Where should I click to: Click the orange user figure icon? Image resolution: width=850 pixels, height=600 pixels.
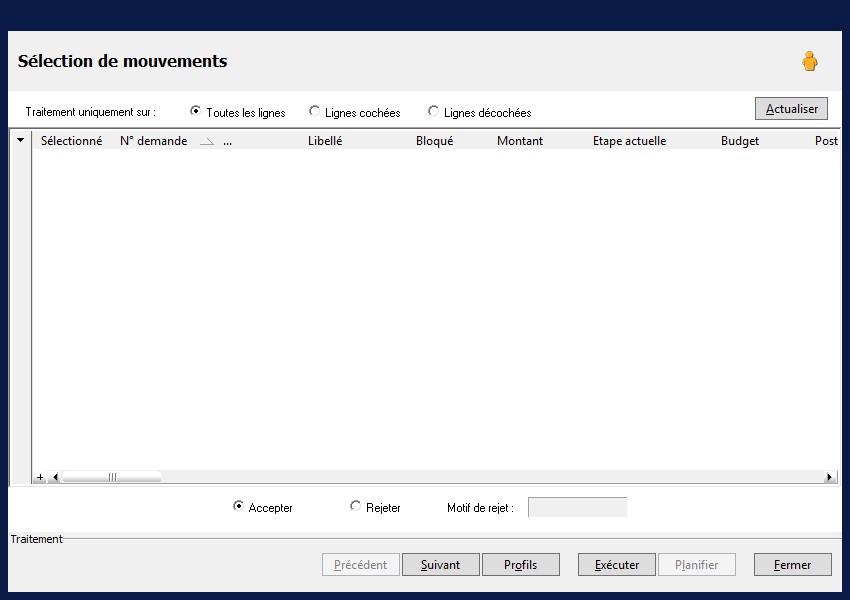(810, 61)
